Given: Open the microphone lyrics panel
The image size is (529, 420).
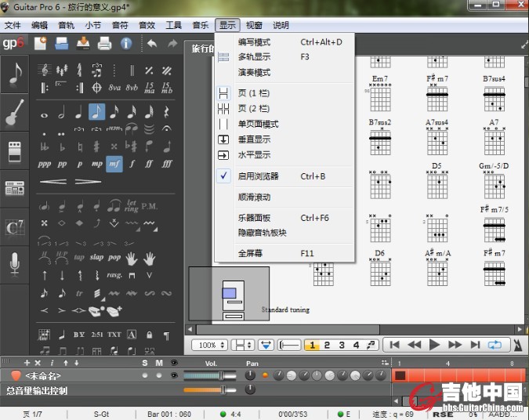Looking at the screenshot, I should [x=14, y=265].
